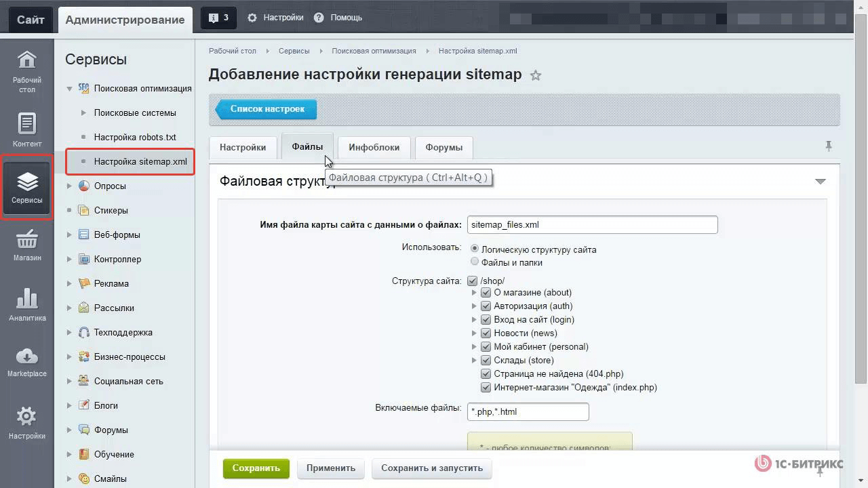Open the Сайт menu item

click(29, 19)
